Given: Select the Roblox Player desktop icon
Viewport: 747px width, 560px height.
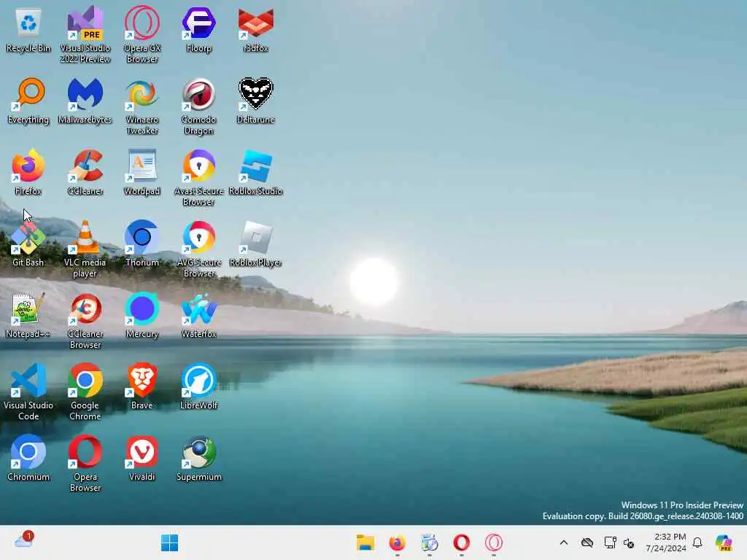Looking at the screenshot, I should 256,244.
